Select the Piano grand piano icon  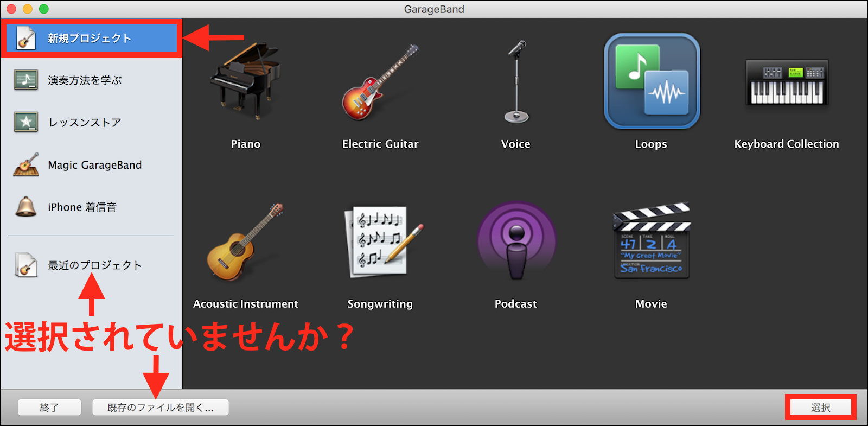pos(245,81)
